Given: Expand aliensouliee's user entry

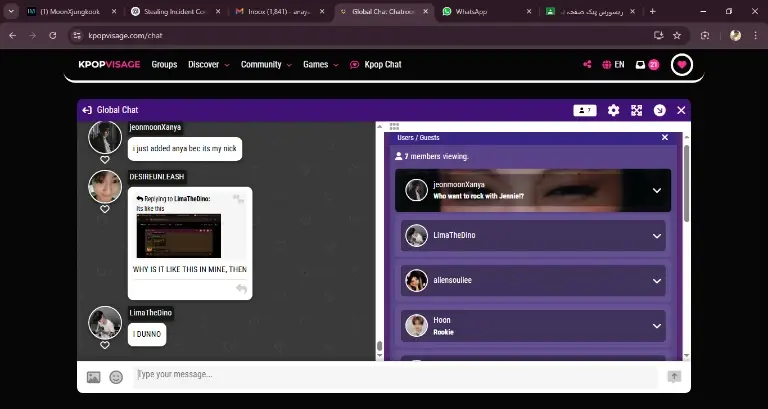Looking at the screenshot, I should coord(657,281).
